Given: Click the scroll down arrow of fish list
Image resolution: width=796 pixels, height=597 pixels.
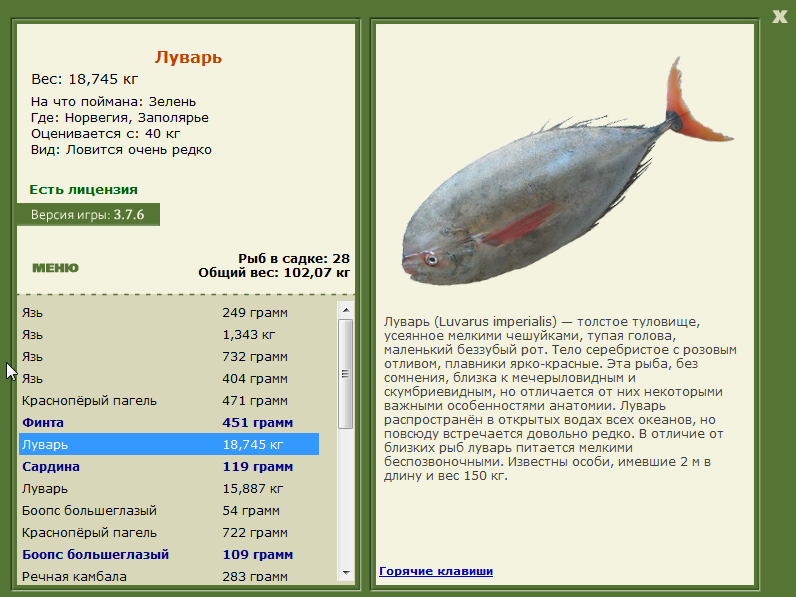Looking at the screenshot, I should point(346,573).
